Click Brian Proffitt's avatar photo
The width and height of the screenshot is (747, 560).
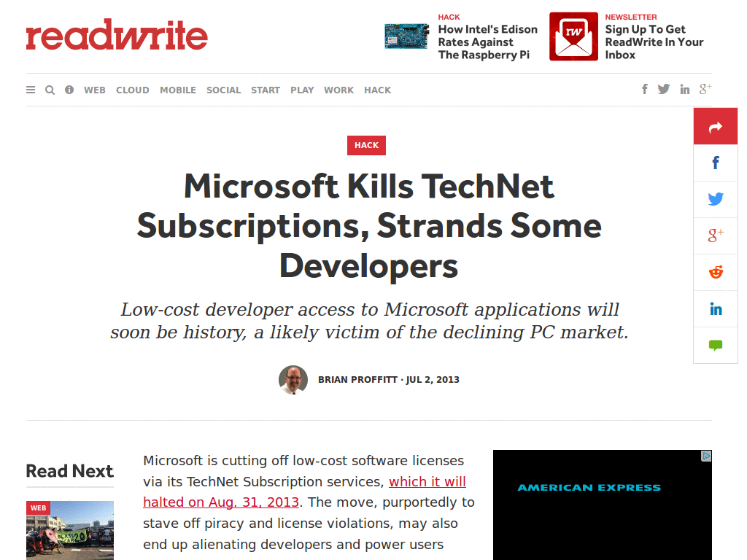point(293,380)
